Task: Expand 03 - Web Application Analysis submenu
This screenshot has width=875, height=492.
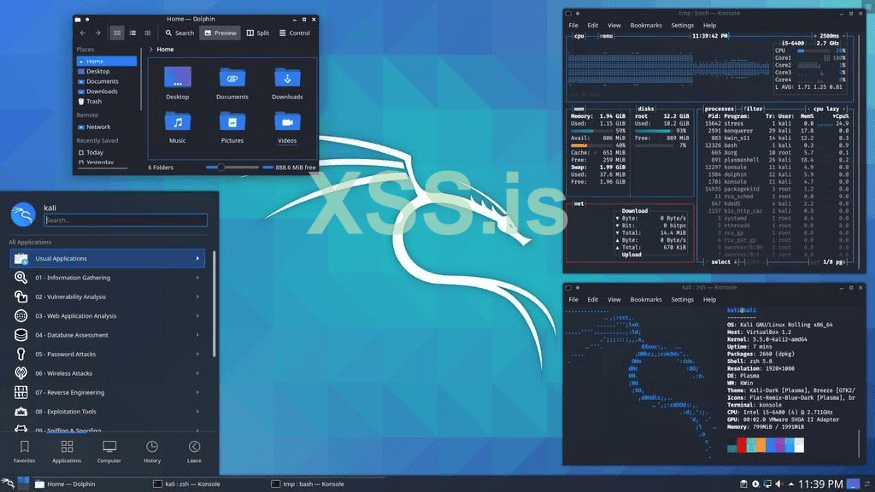Action: pyautogui.click(x=107, y=316)
